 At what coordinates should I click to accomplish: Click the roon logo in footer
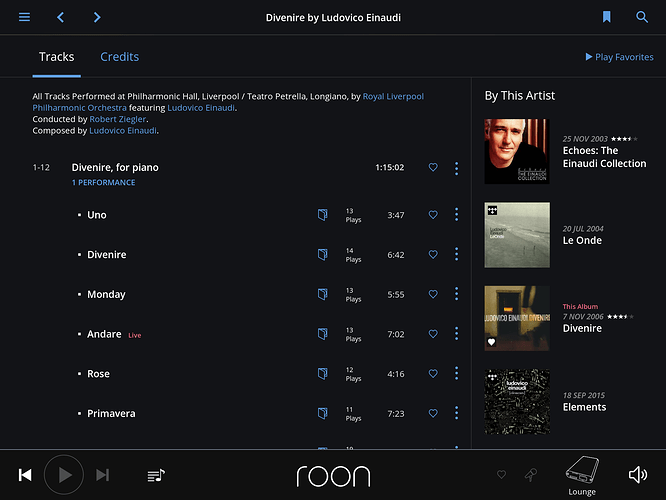pos(333,476)
